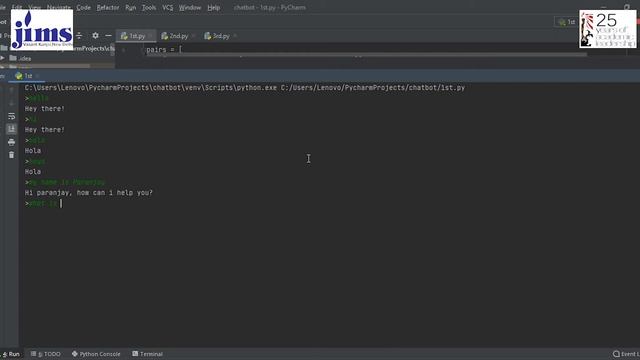The width and height of the screenshot is (640, 360).
Task: Click the print icon in Run console
Action: [11, 142]
